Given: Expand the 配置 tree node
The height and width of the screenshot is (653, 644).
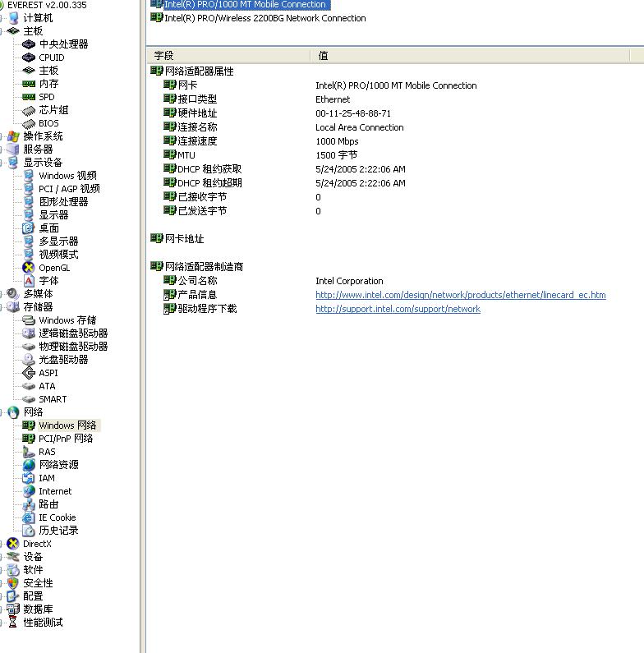Looking at the screenshot, I should tap(2, 596).
